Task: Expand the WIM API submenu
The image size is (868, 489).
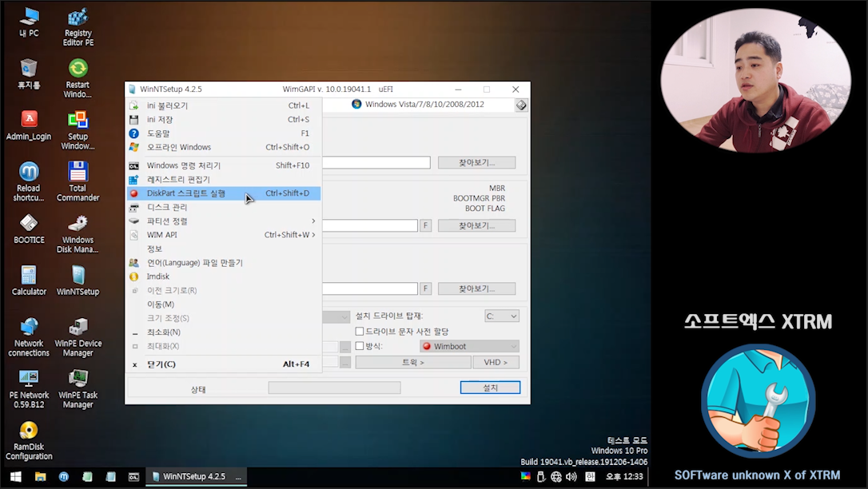Action: tap(225, 235)
